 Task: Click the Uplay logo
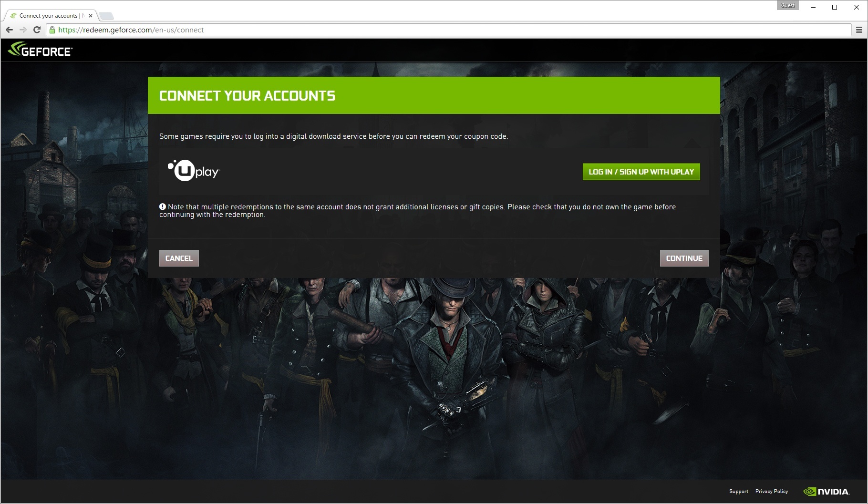pos(193,171)
